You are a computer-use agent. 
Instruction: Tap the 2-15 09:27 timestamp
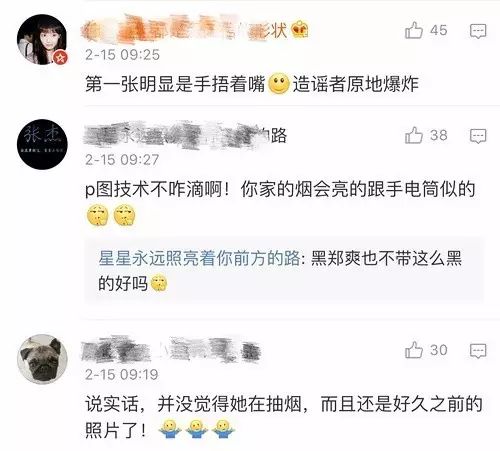(122, 160)
